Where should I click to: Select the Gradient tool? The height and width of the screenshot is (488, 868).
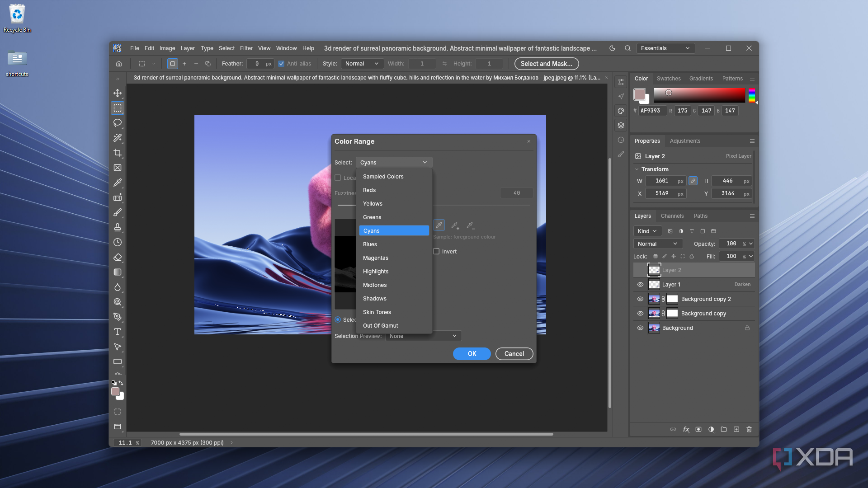point(118,272)
